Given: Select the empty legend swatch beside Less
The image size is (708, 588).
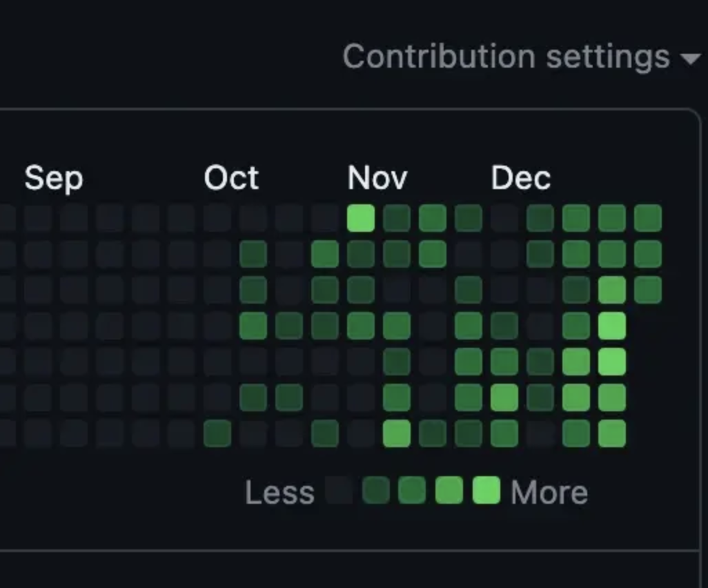Looking at the screenshot, I should pyautogui.click(x=339, y=490).
